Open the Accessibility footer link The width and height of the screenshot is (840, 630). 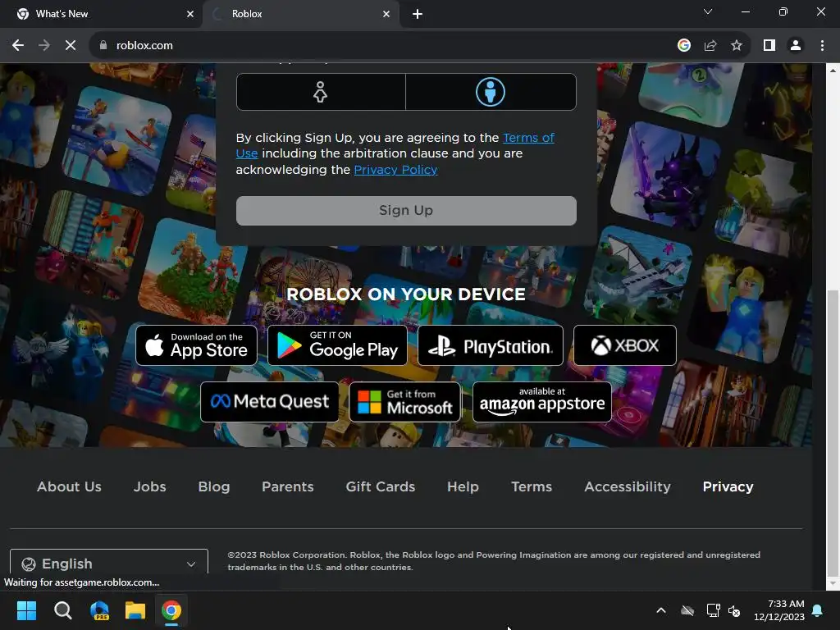click(628, 486)
